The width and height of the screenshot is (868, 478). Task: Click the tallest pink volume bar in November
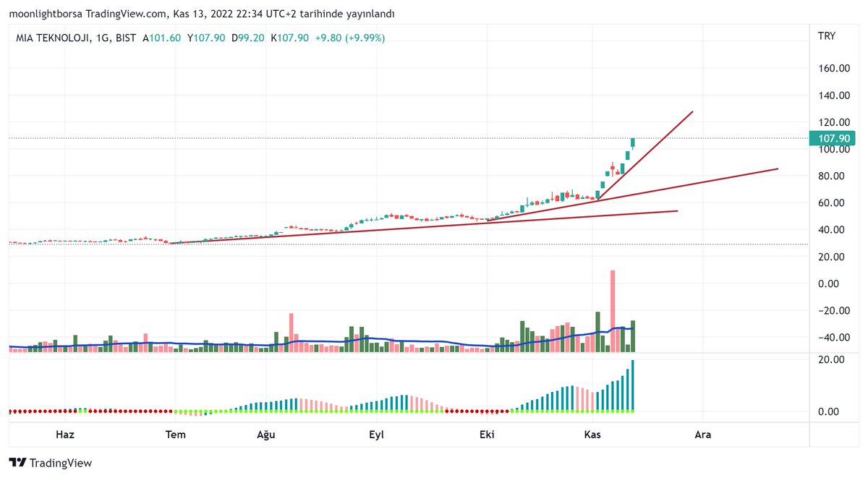coord(613,311)
